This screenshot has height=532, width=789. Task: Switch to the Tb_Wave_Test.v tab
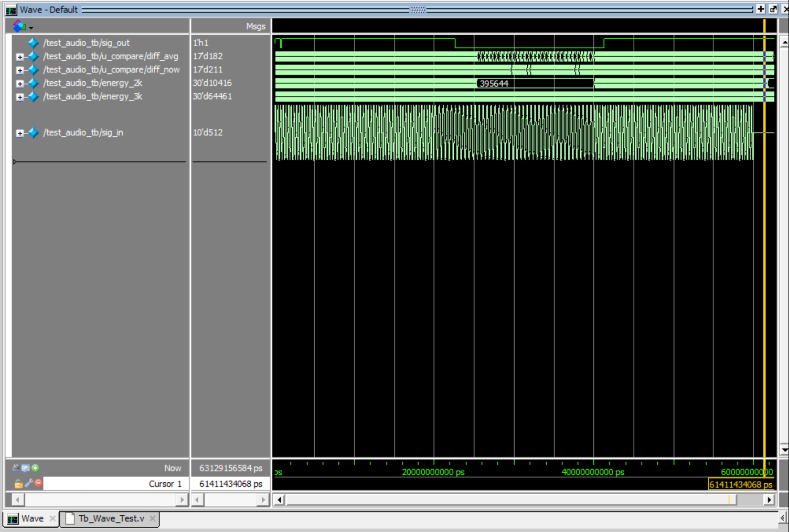111,518
